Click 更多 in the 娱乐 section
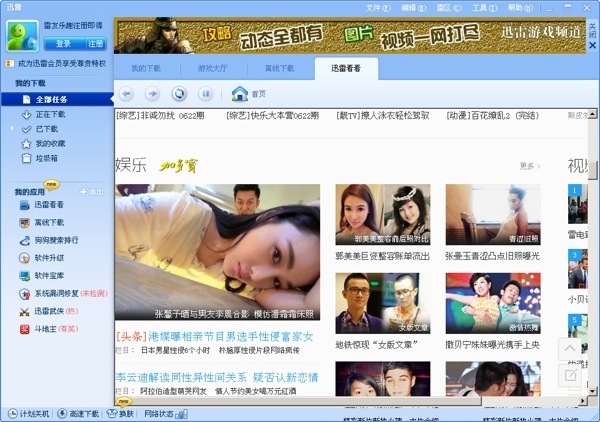This screenshot has height=422, width=600. (x=530, y=166)
